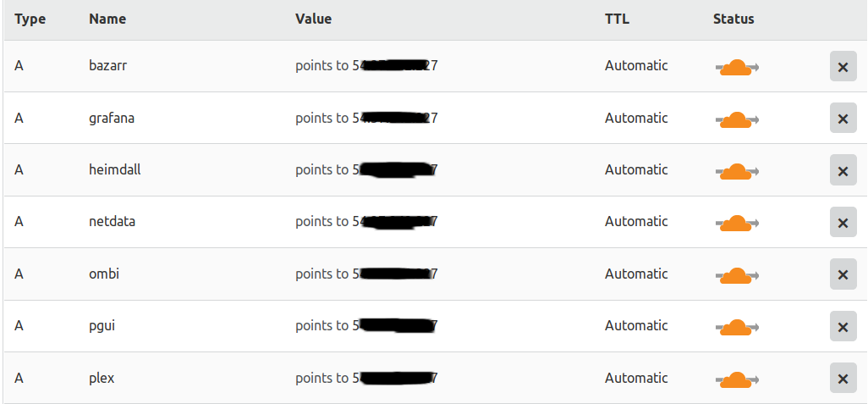Remove the heimdall A record
The height and width of the screenshot is (404, 868).
[843, 170]
